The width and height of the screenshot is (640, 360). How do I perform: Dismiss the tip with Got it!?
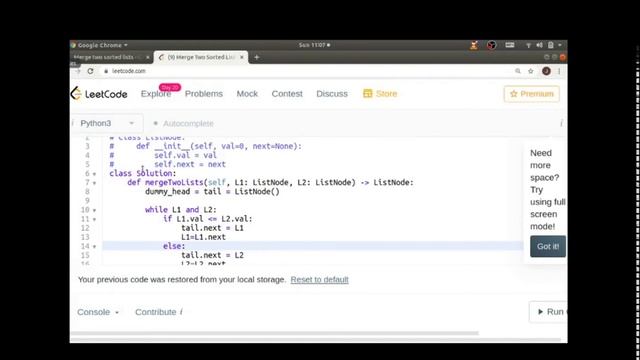tap(548, 246)
